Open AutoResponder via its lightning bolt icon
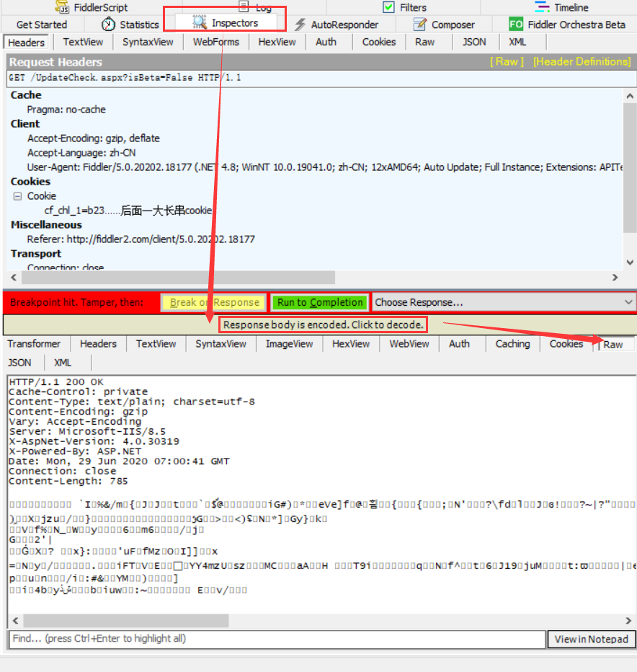This screenshot has width=637, height=672. coord(301,24)
